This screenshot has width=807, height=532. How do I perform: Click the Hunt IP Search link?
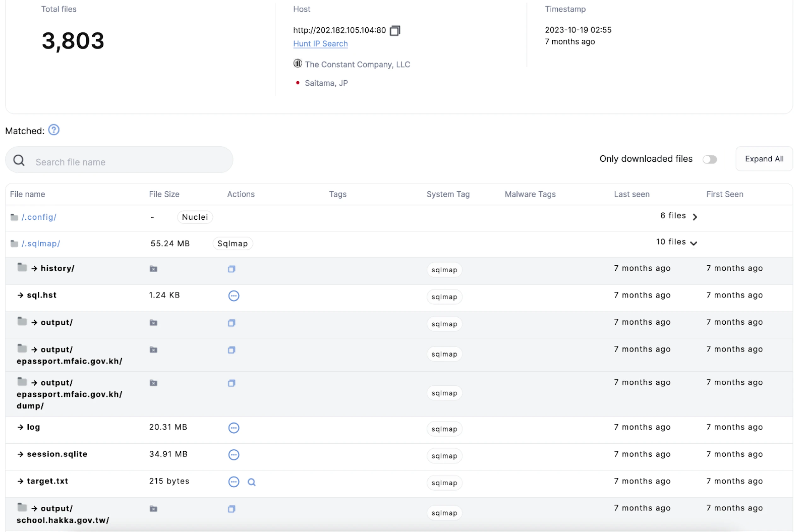click(x=321, y=43)
